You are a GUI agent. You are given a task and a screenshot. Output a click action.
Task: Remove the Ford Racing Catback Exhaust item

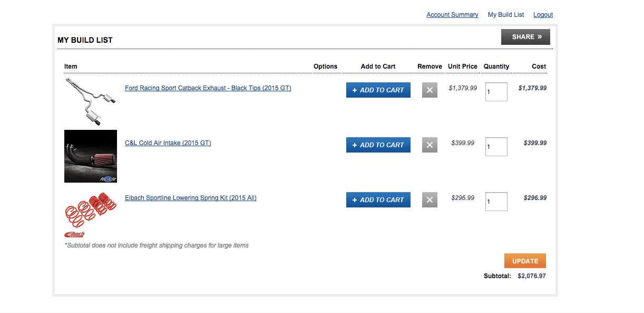coord(430,90)
